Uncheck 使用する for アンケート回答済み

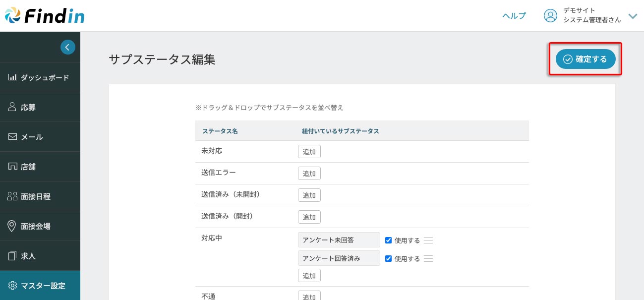(x=389, y=258)
